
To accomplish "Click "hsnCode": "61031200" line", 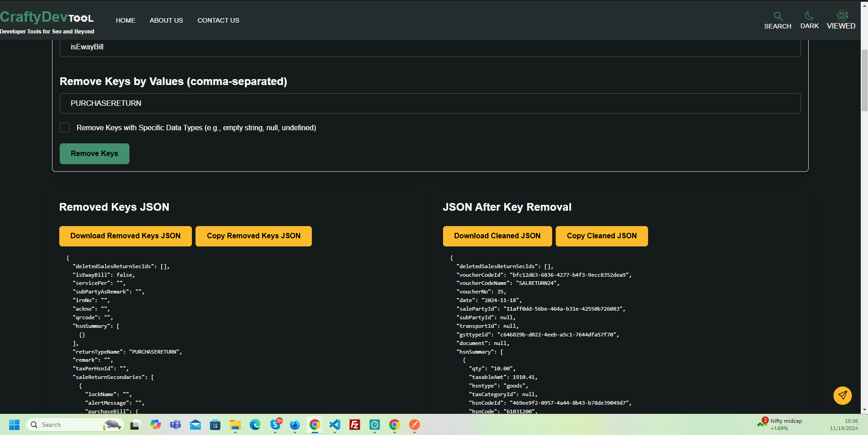I will click(503, 411).
